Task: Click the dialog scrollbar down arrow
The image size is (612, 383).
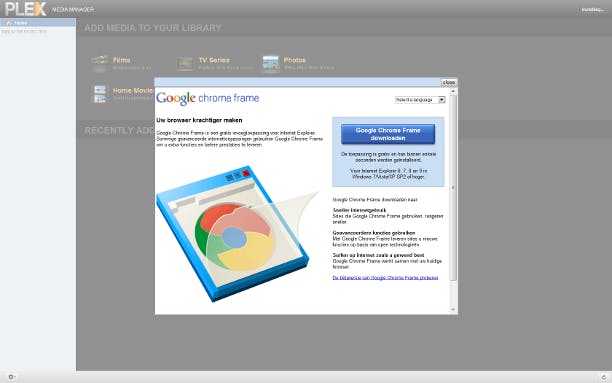Action: 453,310
